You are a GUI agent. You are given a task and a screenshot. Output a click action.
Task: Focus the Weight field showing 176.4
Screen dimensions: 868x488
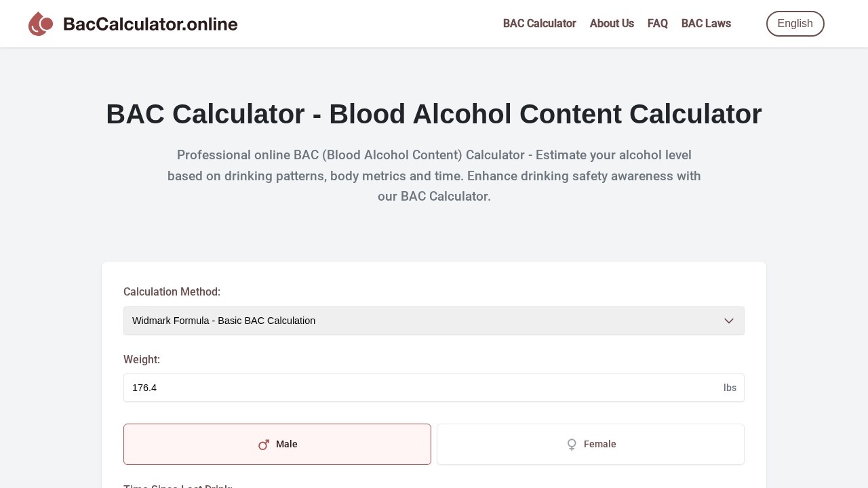coord(420,388)
